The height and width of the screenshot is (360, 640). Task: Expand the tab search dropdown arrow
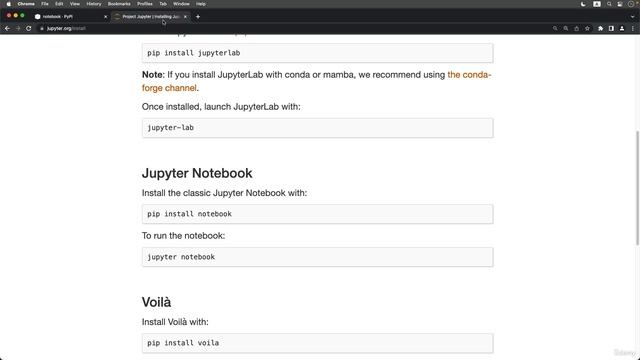[x=632, y=17]
